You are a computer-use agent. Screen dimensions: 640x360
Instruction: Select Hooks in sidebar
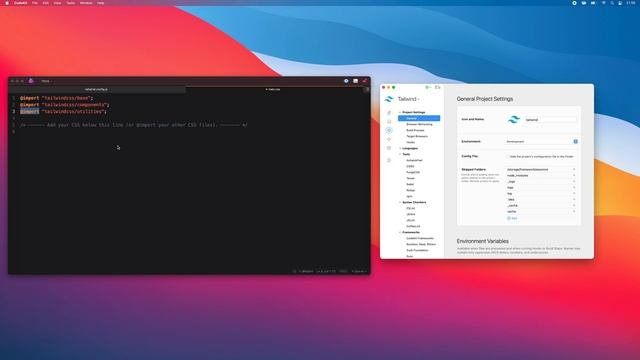click(411, 142)
